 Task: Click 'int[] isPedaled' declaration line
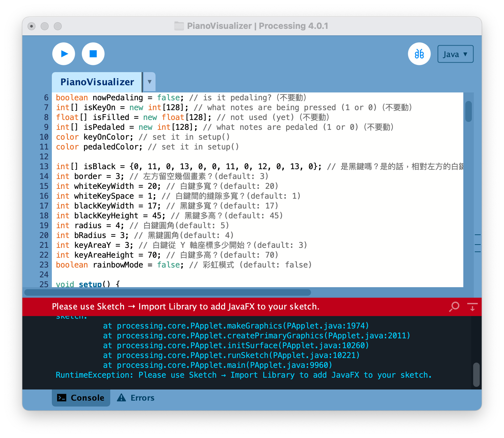pos(225,127)
